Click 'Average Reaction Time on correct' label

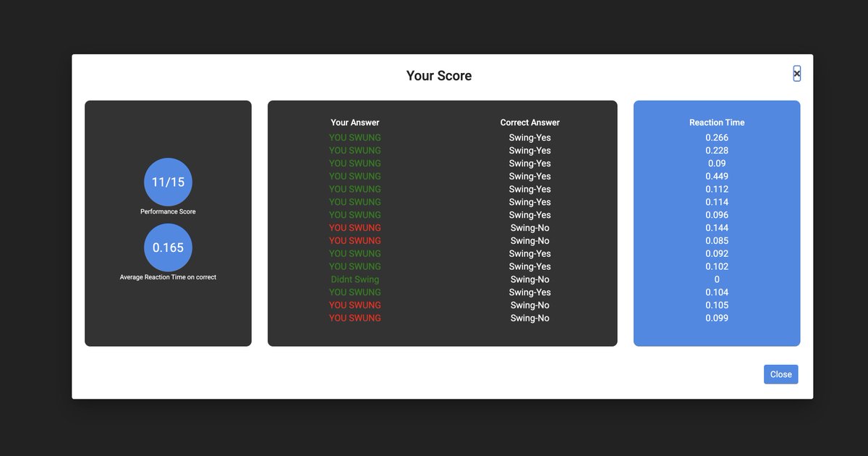click(168, 277)
